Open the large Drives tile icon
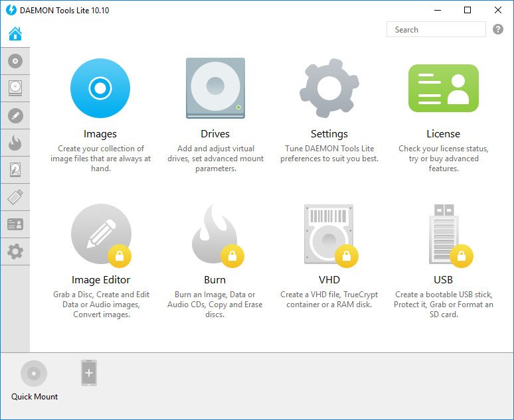 (215, 88)
